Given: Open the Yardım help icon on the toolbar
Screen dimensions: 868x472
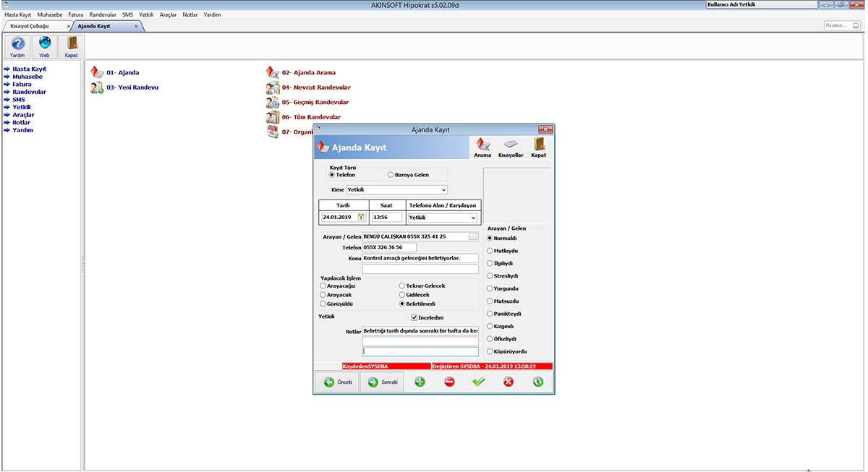Looking at the screenshot, I should coord(17,46).
